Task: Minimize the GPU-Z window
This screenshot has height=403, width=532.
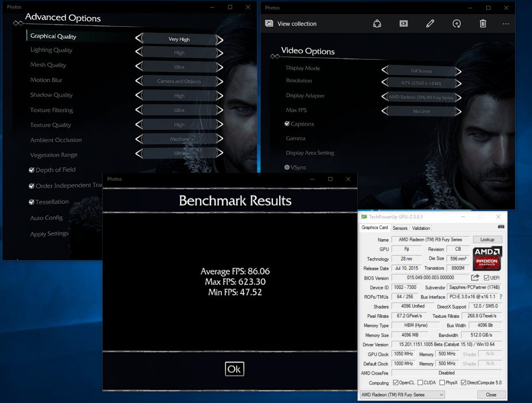Action: tap(462, 217)
